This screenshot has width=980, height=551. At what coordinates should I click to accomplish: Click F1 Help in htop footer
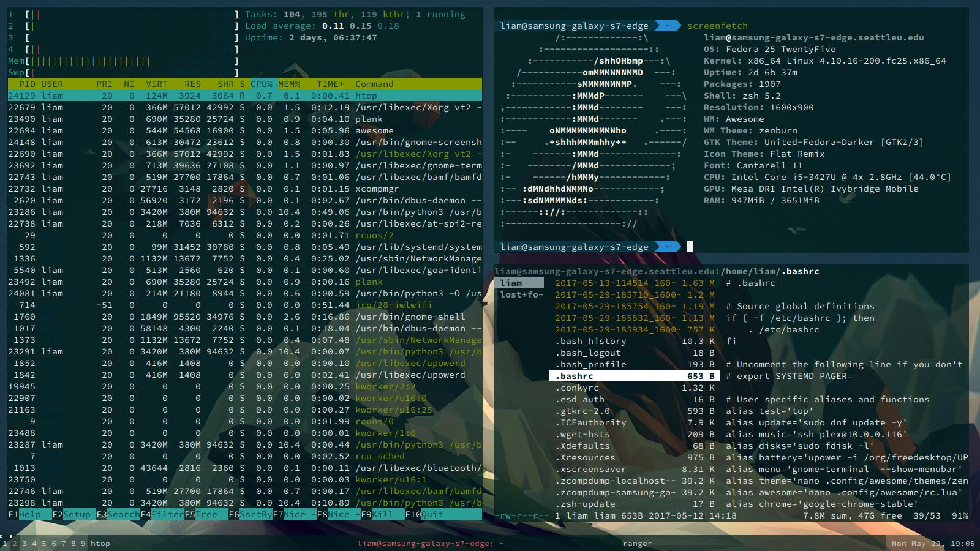(x=30, y=514)
